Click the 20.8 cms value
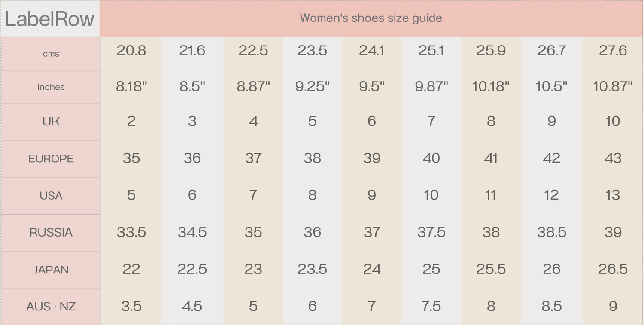The height and width of the screenshot is (325, 644). click(131, 51)
